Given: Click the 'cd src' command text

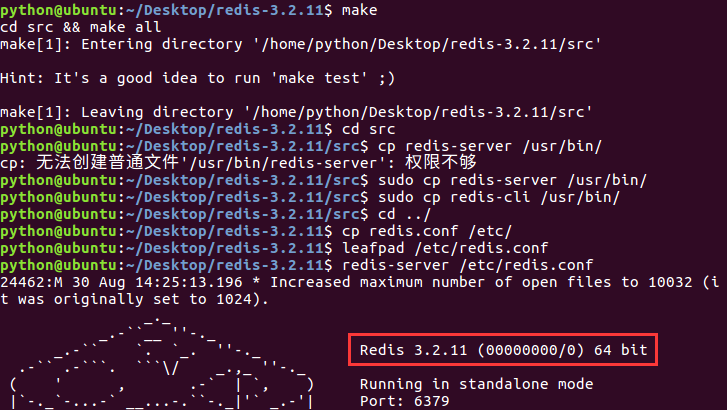Looking at the screenshot, I should [x=369, y=129].
